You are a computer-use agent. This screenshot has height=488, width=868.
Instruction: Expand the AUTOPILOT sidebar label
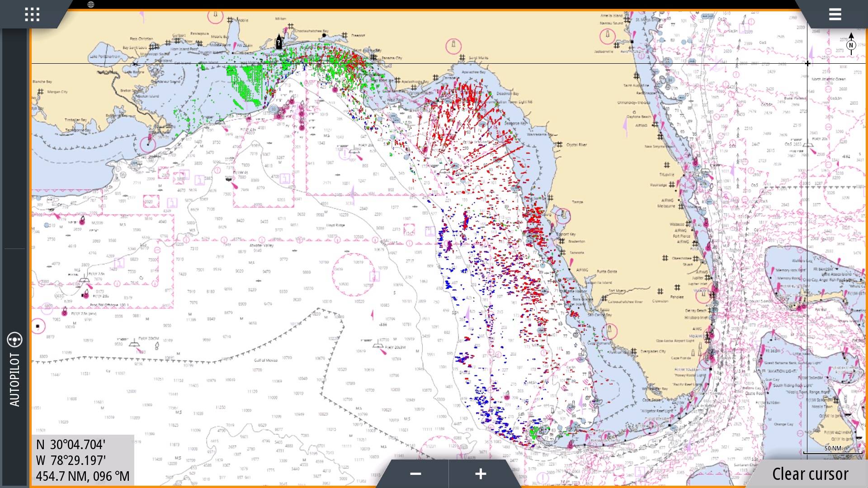[14, 380]
